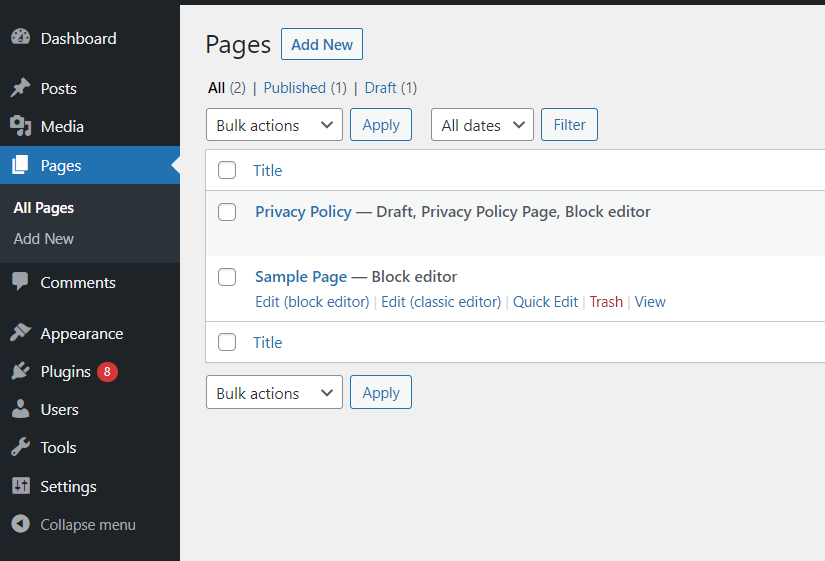The width and height of the screenshot is (825, 561).
Task: Collapse the admin menu with the arrow icon
Action: 21,524
